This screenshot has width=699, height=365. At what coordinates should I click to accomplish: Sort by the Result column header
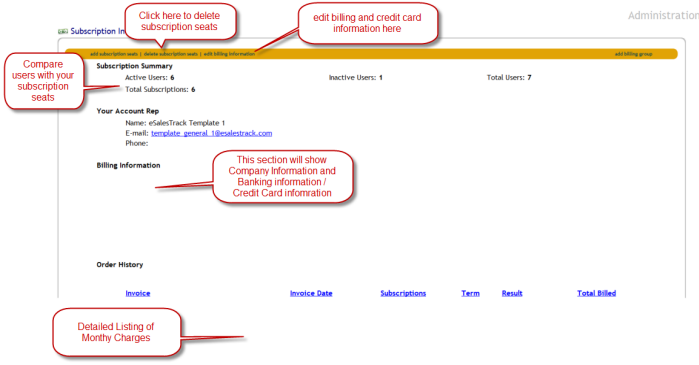(x=512, y=293)
